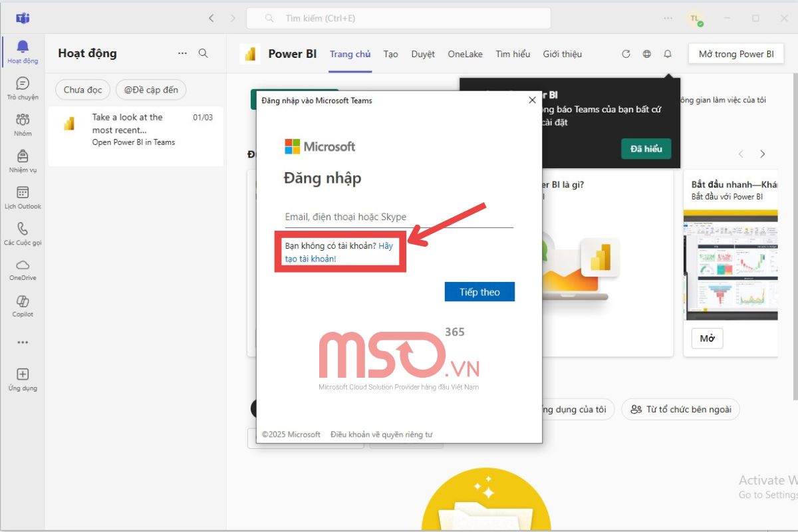798x532 pixels.
Task: Switch to Trang chủ tab
Action: click(350, 54)
